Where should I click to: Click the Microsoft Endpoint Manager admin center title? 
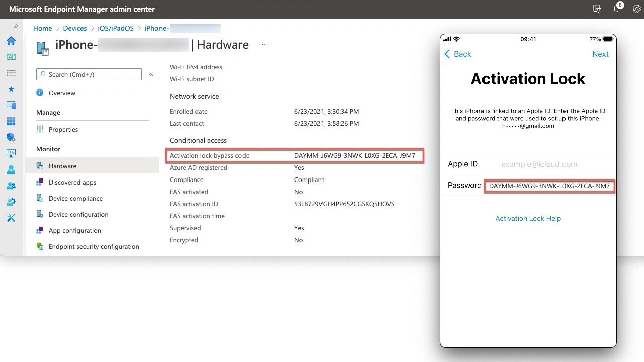(x=82, y=9)
